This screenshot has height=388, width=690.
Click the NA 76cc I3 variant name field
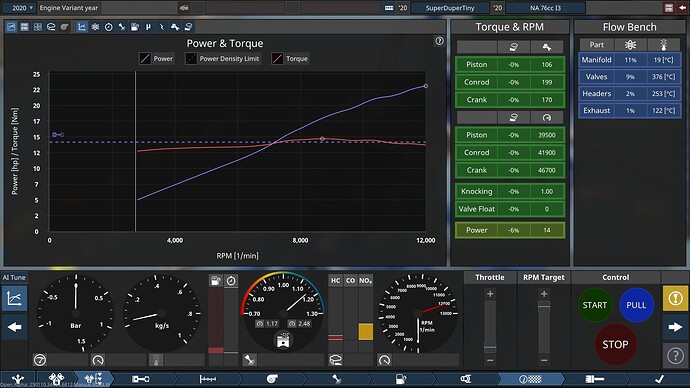pyautogui.click(x=546, y=7)
